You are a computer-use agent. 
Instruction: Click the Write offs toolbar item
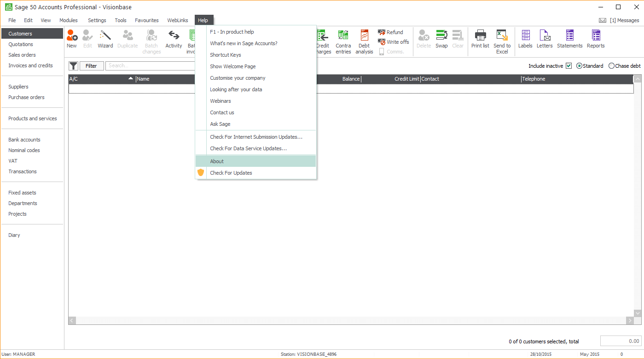tap(393, 42)
